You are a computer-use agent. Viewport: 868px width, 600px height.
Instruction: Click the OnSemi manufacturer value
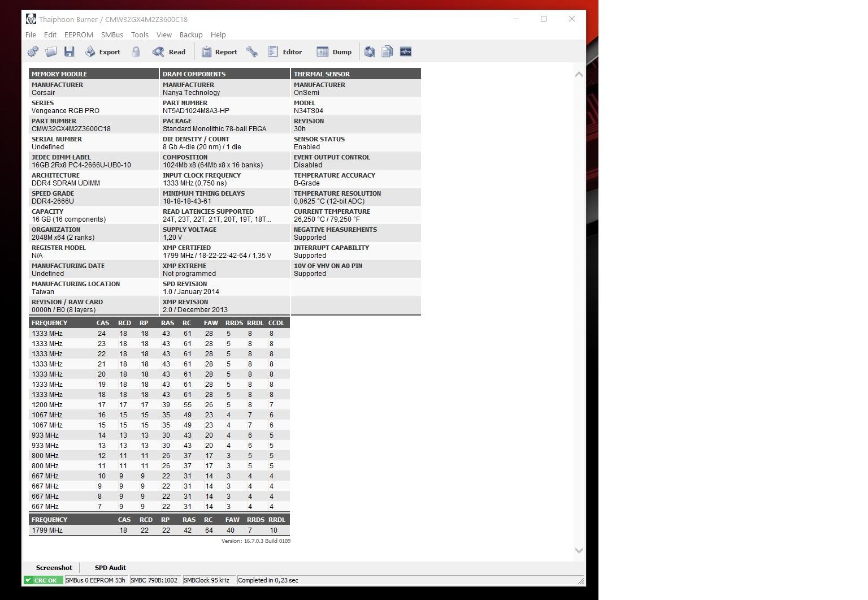click(x=306, y=93)
